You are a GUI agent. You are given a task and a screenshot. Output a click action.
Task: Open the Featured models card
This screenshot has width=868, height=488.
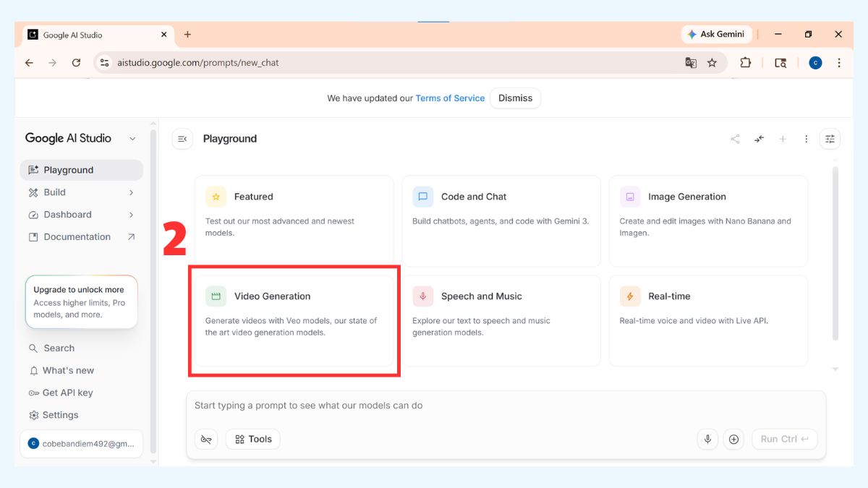[x=294, y=221]
